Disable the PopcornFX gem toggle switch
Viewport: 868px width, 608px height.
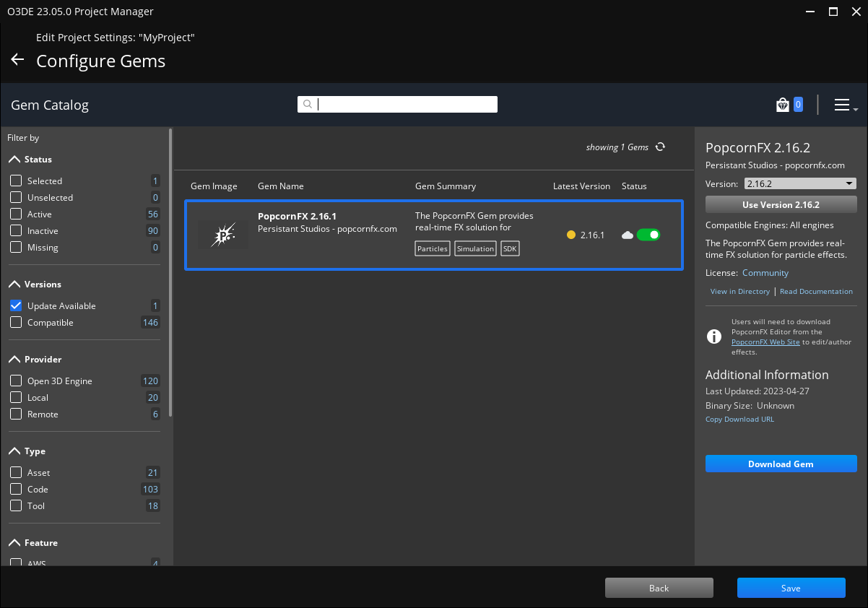pyautogui.click(x=648, y=235)
